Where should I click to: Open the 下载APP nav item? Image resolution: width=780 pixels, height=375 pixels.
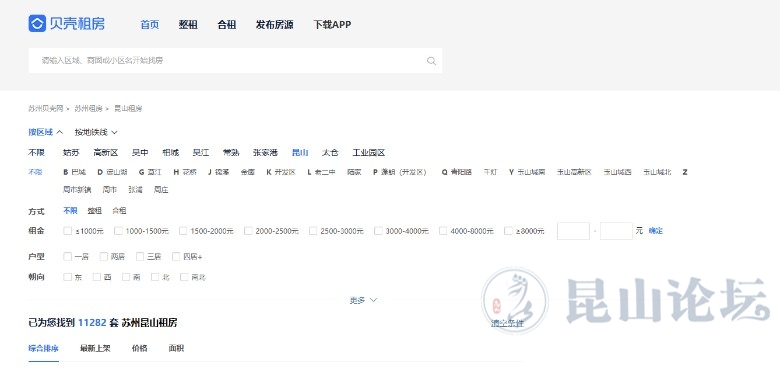tap(332, 24)
